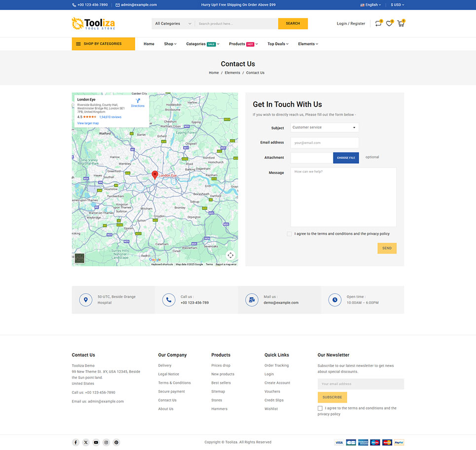476x450 pixels.
Task: Open the Instagram social icon
Action: point(106,443)
